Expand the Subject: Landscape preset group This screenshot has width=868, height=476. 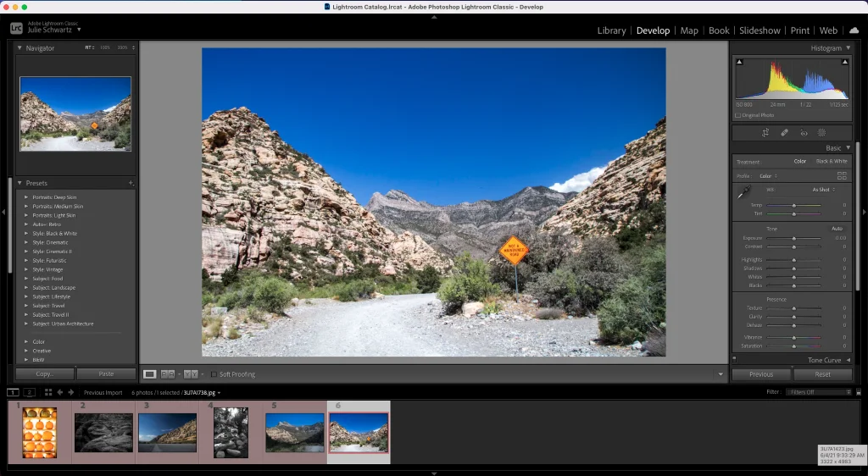pos(26,288)
